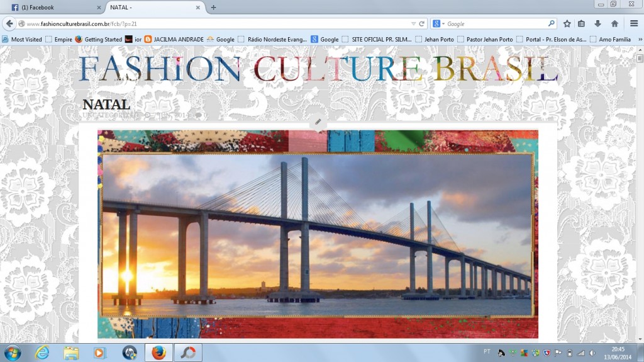Open the Firefox hamburger menu

[x=633, y=23]
